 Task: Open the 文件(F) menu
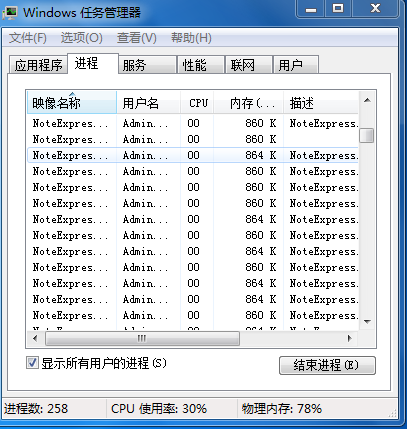[x=27, y=38]
